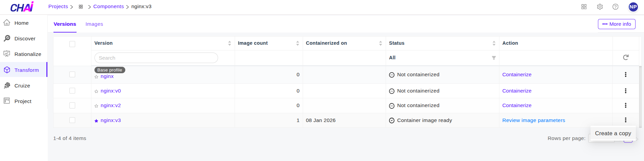The height and width of the screenshot is (161, 644).
Task: Click the grid icon in breadcrumb
Action: click(x=81, y=7)
